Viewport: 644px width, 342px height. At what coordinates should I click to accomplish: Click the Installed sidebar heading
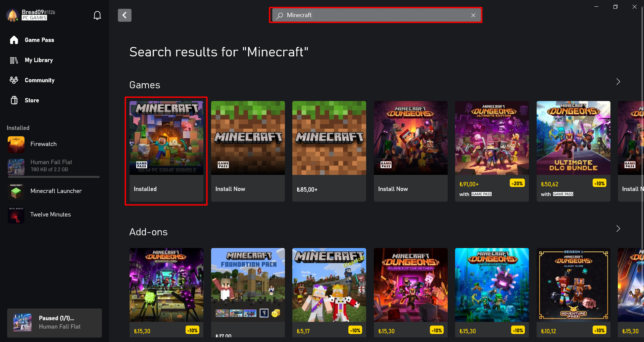(x=18, y=128)
